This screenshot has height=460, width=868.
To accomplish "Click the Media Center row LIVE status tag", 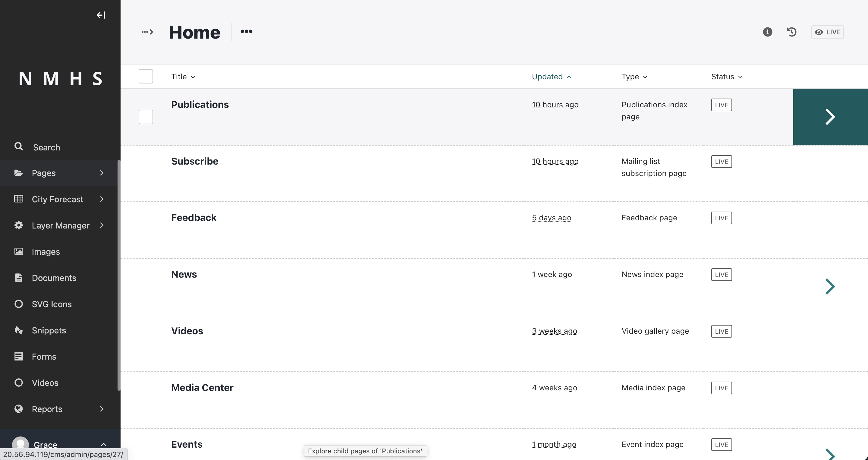I will tap(722, 388).
